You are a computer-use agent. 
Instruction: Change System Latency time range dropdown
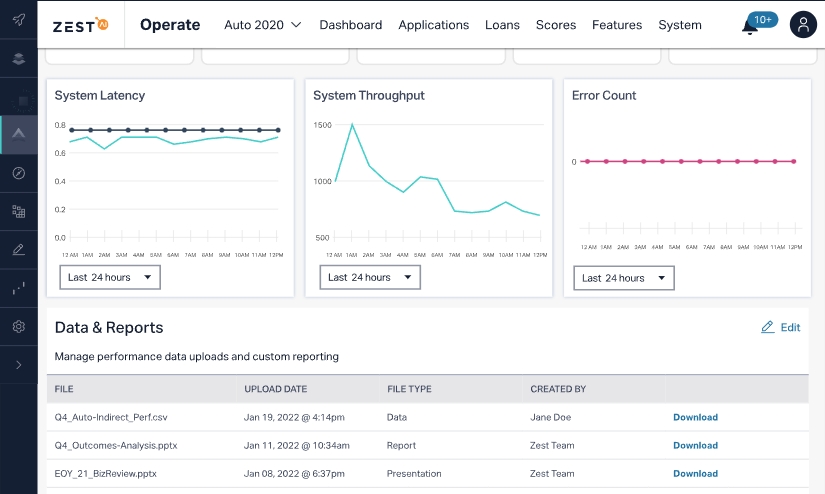[x=110, y=277]
